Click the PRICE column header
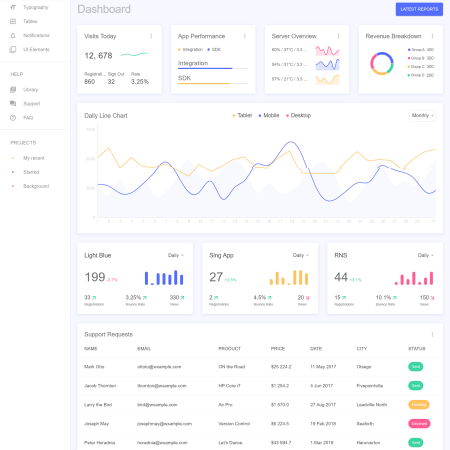 (278, 349)
